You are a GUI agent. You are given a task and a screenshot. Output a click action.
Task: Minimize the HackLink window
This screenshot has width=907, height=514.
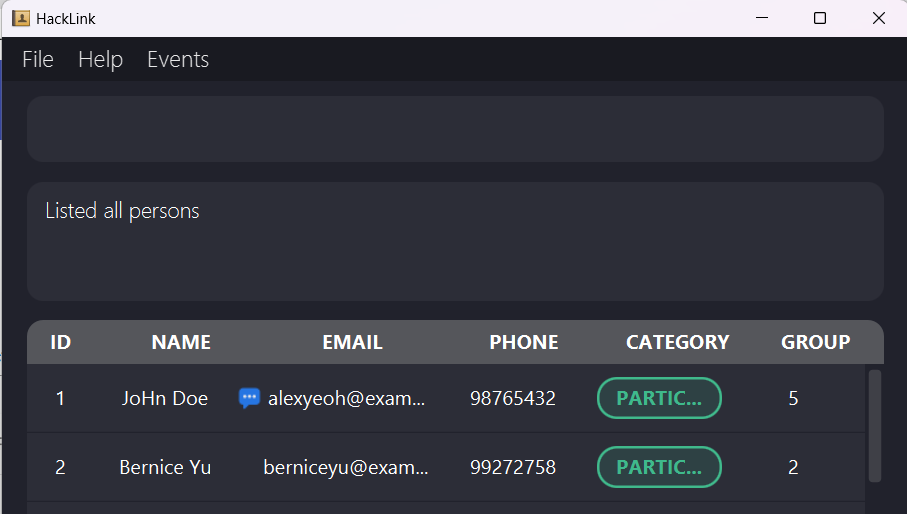point(762,18)
